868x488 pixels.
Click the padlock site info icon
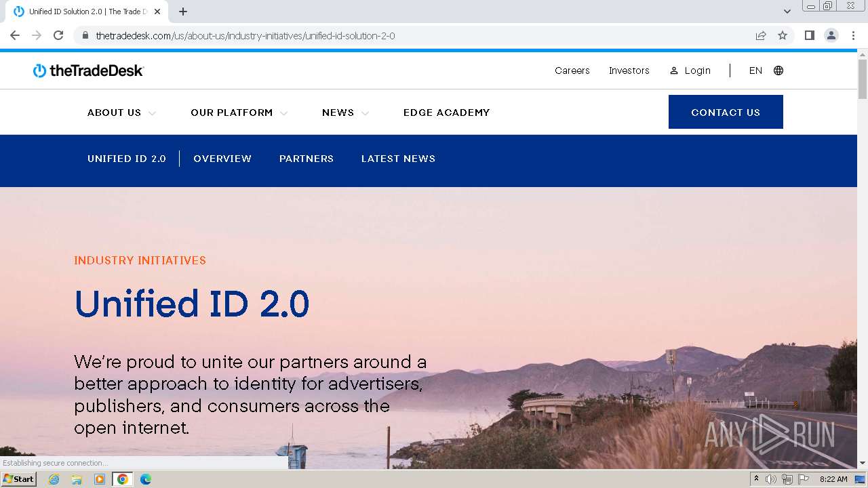coord(85,35)
